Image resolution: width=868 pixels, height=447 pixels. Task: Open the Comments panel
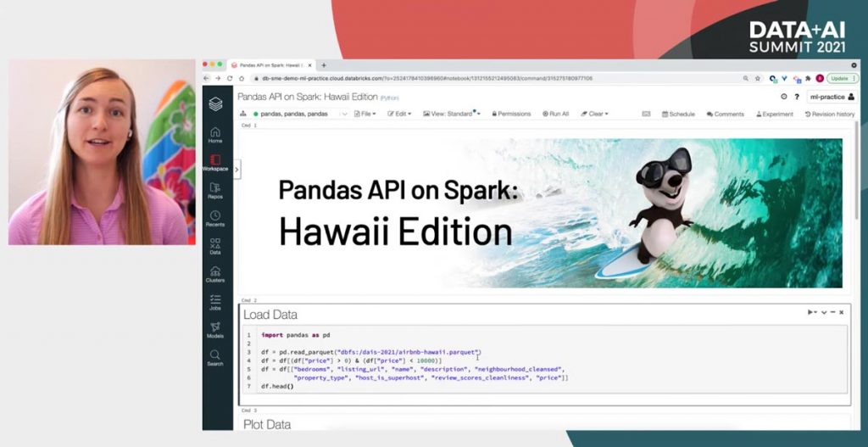[x=726, y=114]
